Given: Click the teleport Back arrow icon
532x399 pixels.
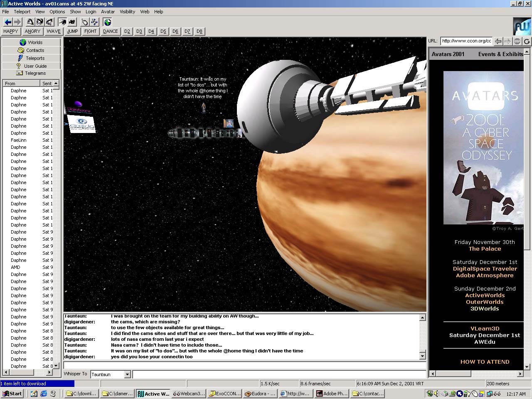Looking at the screenshot, I should point(7,22).
